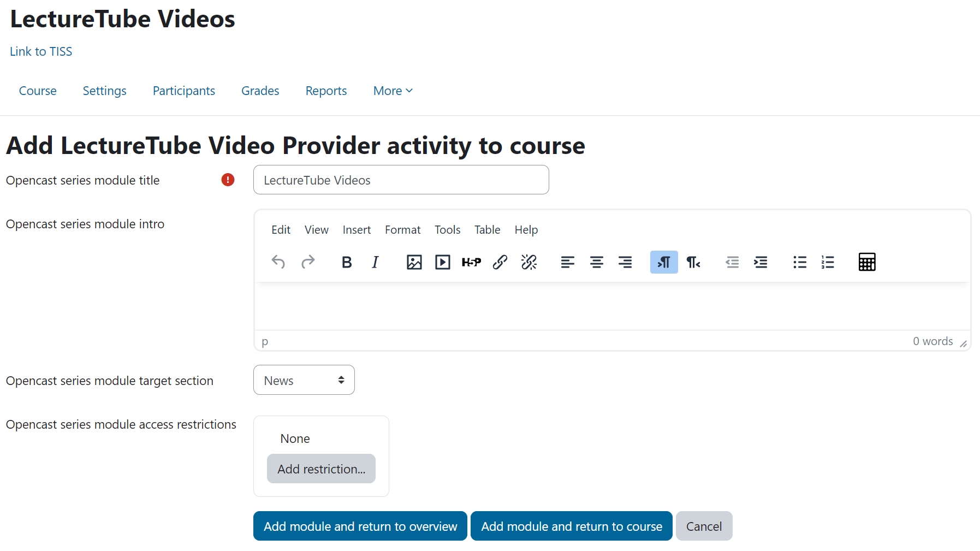Click inside the intro editor text area
Screen dimensions: 980x551
tap(613, 306)
